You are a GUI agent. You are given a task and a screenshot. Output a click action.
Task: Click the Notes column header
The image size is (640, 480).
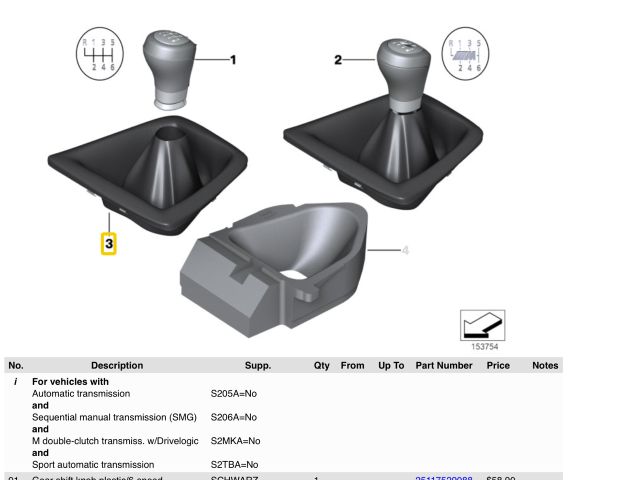(545, 366)
